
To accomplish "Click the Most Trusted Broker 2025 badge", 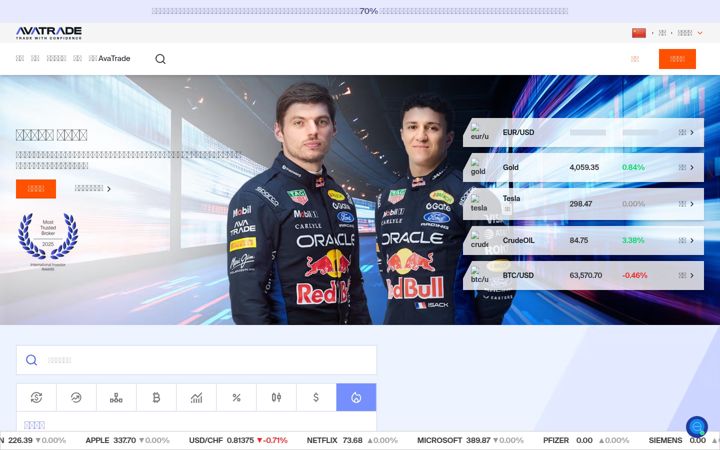I will tap(48, 241).
